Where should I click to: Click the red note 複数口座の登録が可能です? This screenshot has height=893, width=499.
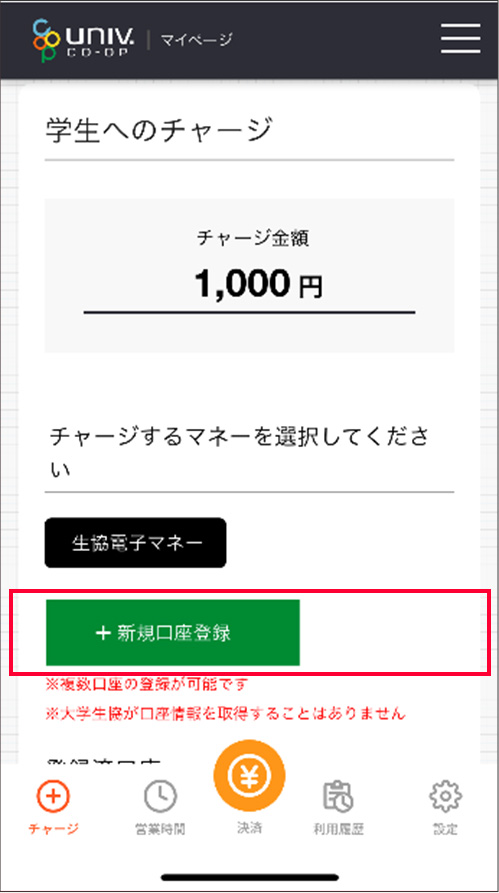(147, 684)
